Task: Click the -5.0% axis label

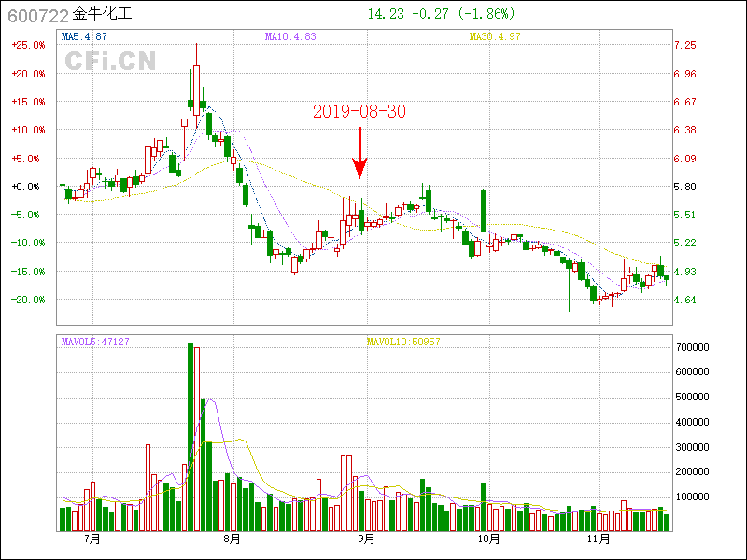Action: [x=26, y=215]
